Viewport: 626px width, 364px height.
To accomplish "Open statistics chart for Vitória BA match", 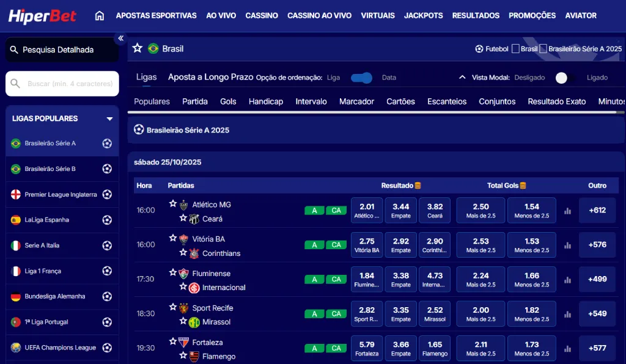I will (x=567, y=245).
